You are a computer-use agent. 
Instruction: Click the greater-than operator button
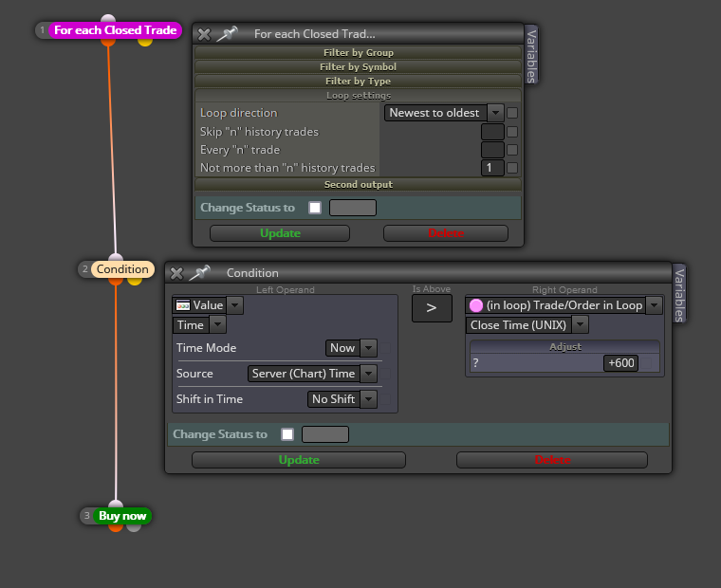click(432, 308)
